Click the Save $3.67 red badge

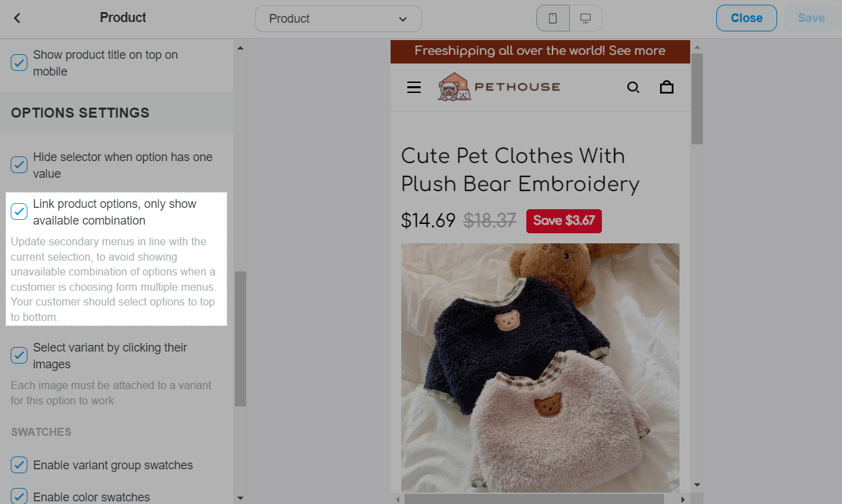(x=564, y=221)
